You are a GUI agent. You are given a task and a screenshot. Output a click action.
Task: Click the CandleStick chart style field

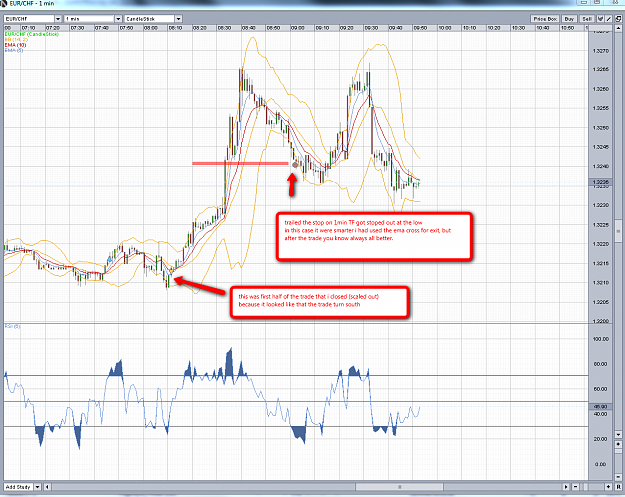click(150, 19)
